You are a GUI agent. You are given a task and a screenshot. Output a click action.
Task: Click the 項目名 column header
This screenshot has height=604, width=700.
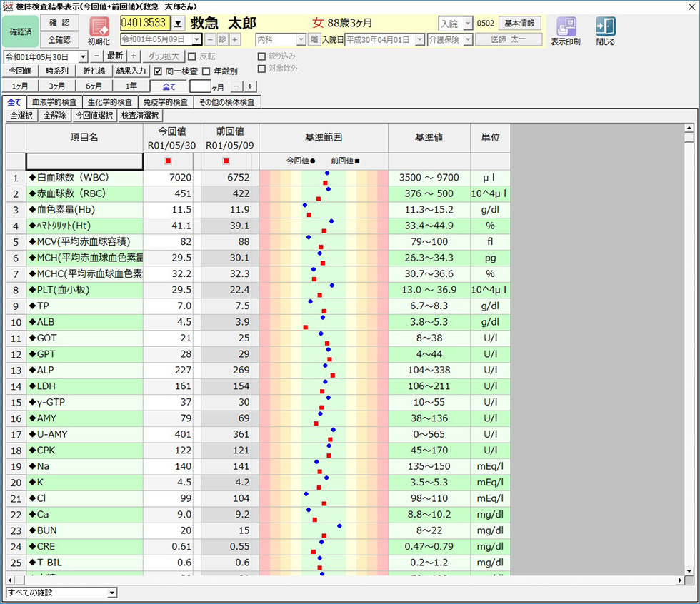[85, 138]
